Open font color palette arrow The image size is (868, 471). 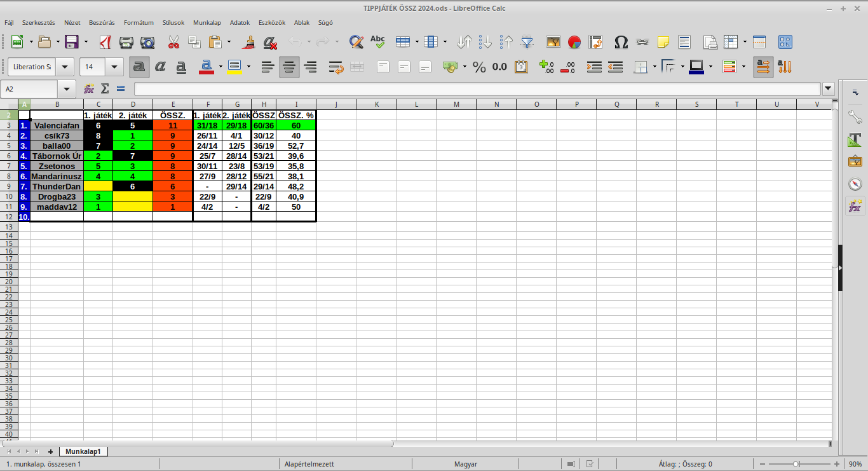[220, 67]
